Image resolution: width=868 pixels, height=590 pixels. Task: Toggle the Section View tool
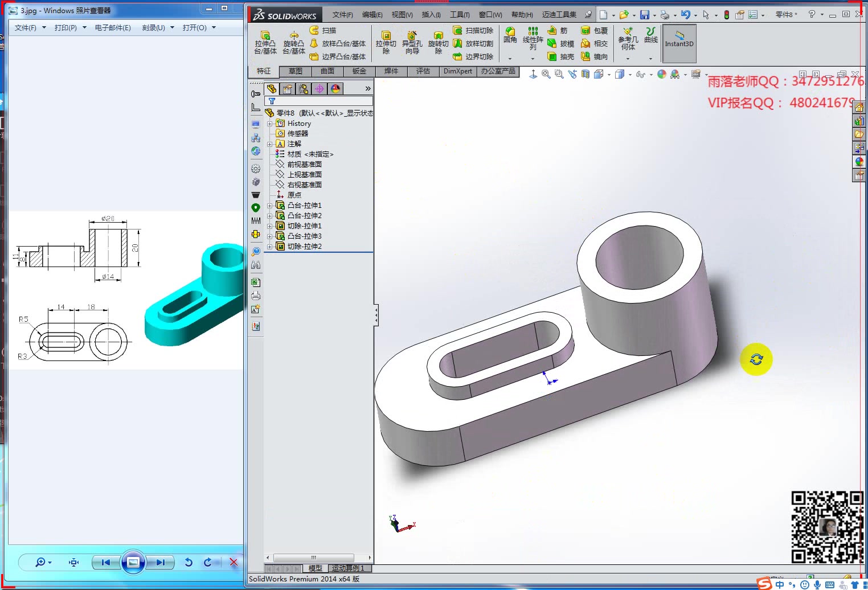click(584, 74)
